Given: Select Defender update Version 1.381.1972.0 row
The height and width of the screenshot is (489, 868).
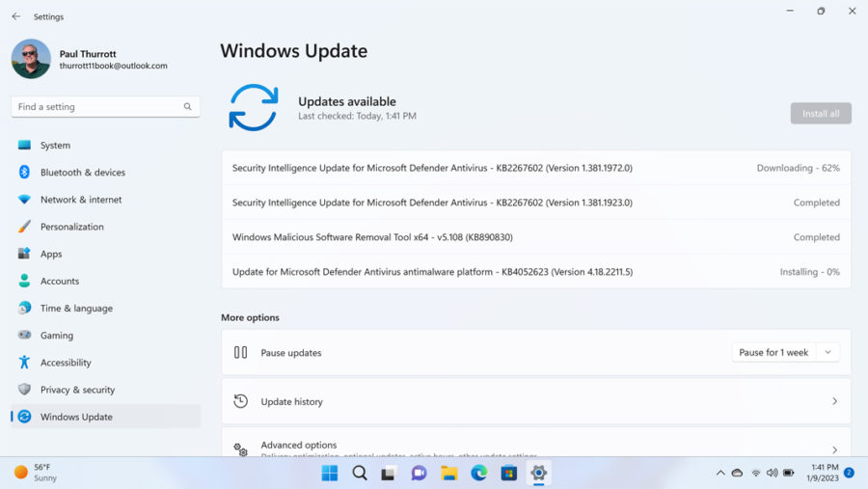Looking at the screenshot, I should [x=536, y=168].
